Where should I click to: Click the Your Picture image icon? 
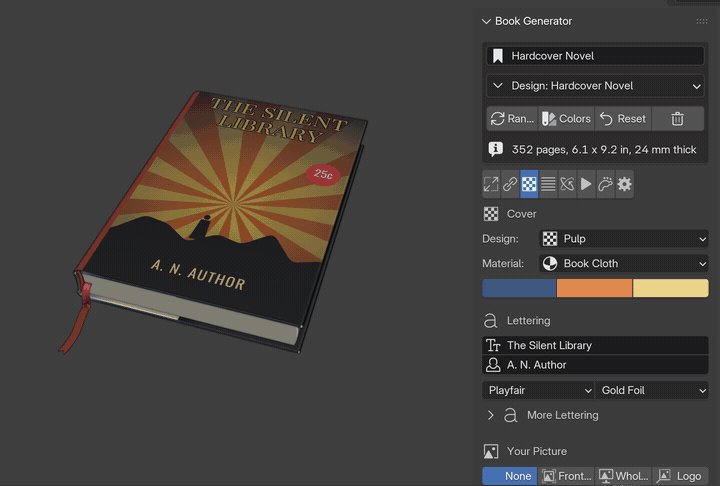point(491,452)
